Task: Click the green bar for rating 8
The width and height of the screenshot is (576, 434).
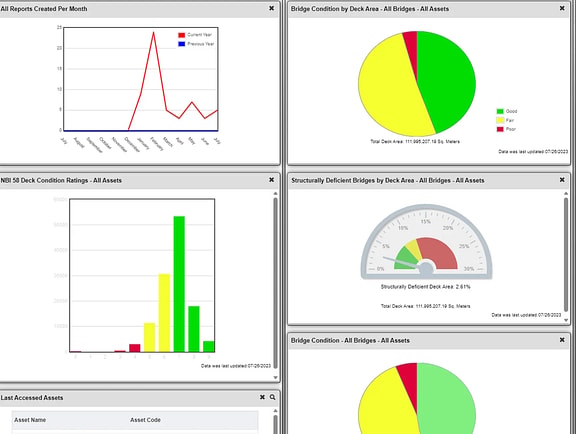Action: 194,329
